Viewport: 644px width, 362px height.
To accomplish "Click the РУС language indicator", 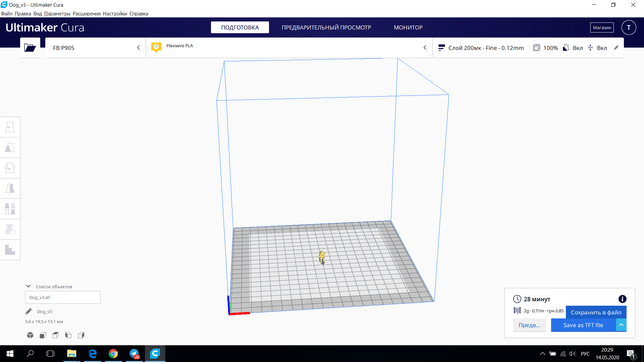I will (585, 354).
